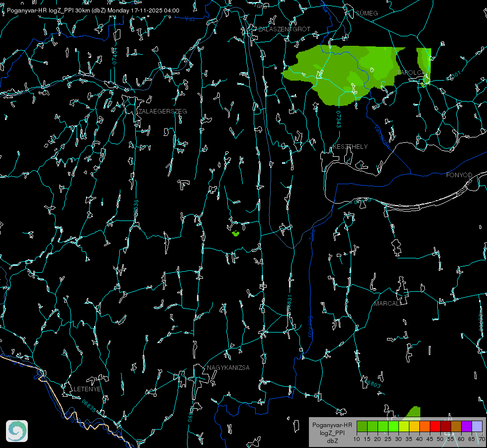
Task: Click the weather service swirl logo
Action: click(x=17, y=431)
